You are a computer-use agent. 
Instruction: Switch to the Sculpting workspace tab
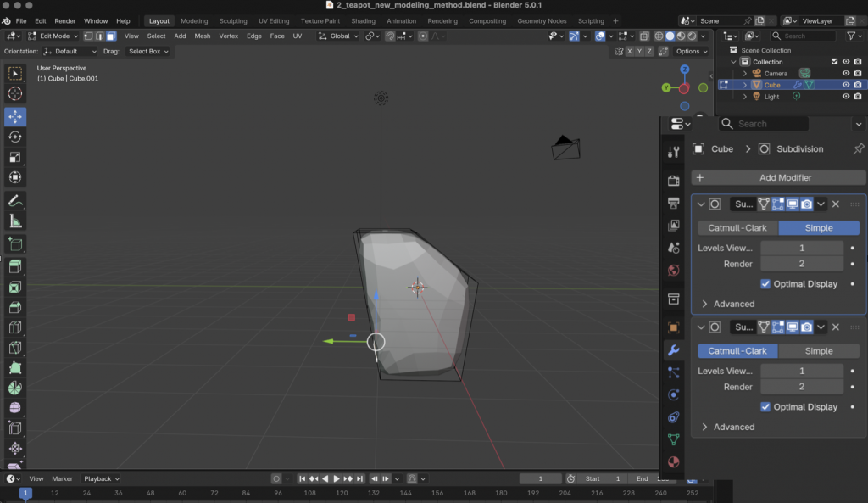point(233,20)
